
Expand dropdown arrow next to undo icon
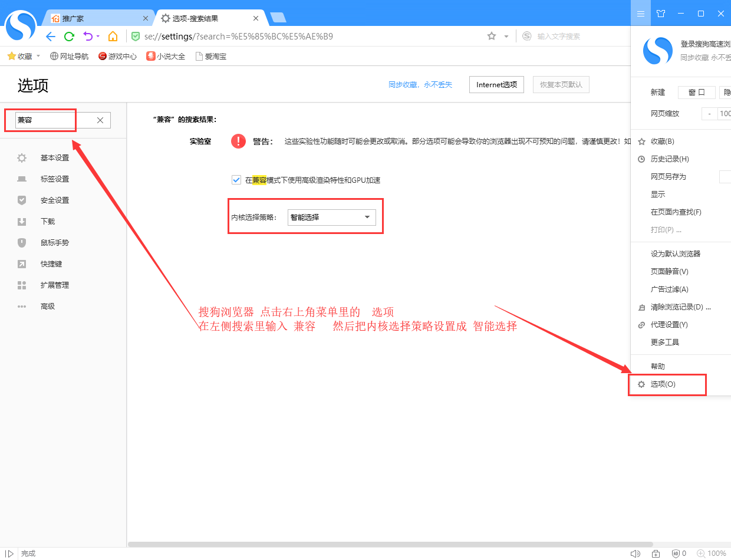98,37
